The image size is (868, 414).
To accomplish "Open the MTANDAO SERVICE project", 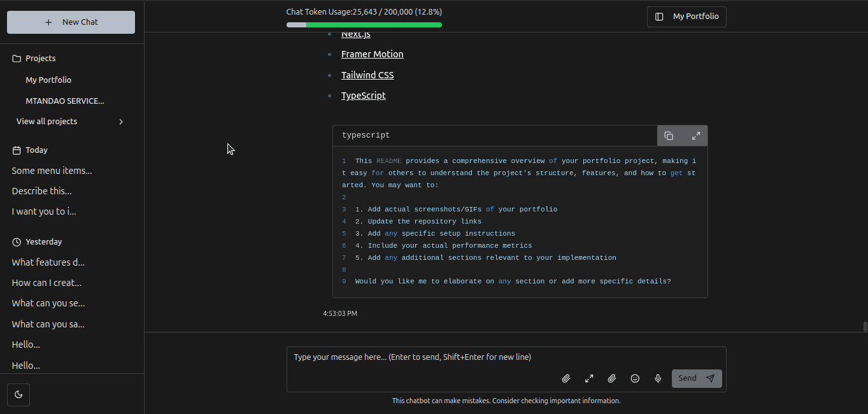I will point(64,101).
